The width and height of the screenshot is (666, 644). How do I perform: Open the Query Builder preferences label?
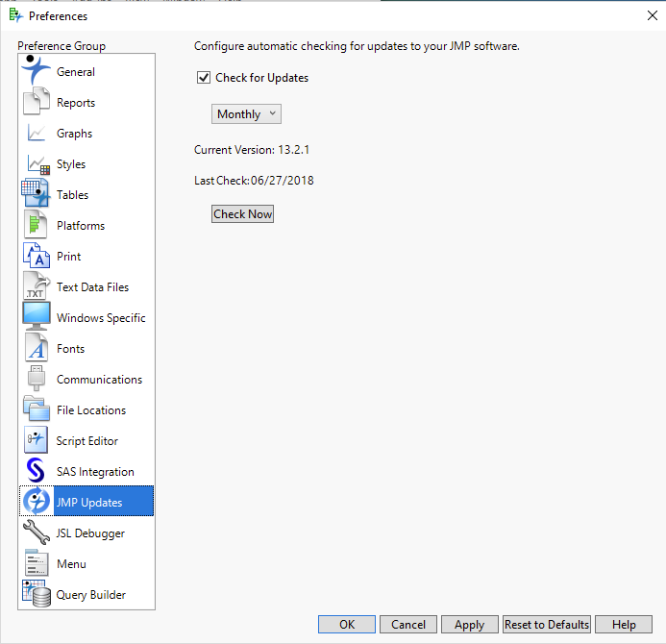click(x=91, y=595)
